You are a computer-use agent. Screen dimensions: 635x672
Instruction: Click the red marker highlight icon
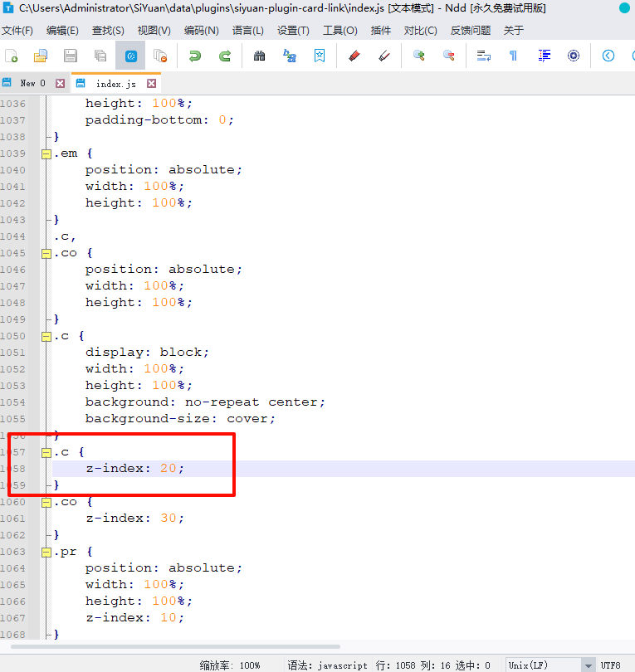point(354,56)
